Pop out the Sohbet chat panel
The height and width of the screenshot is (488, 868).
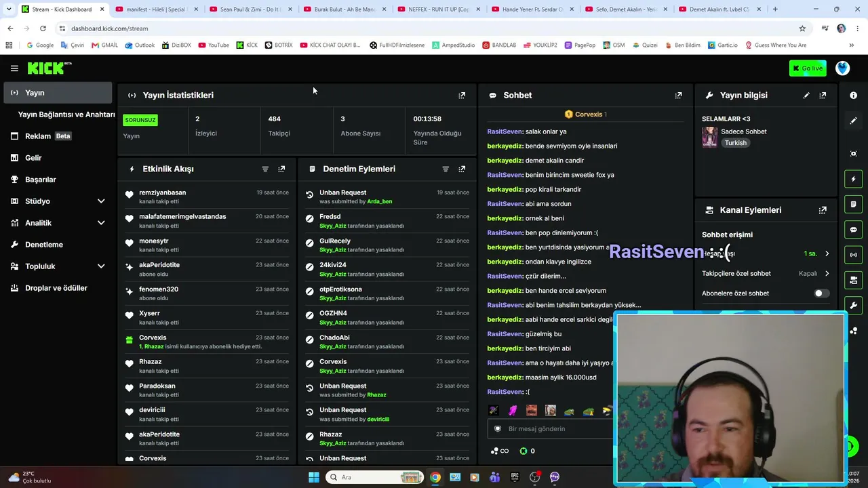[x=678, y=96]
